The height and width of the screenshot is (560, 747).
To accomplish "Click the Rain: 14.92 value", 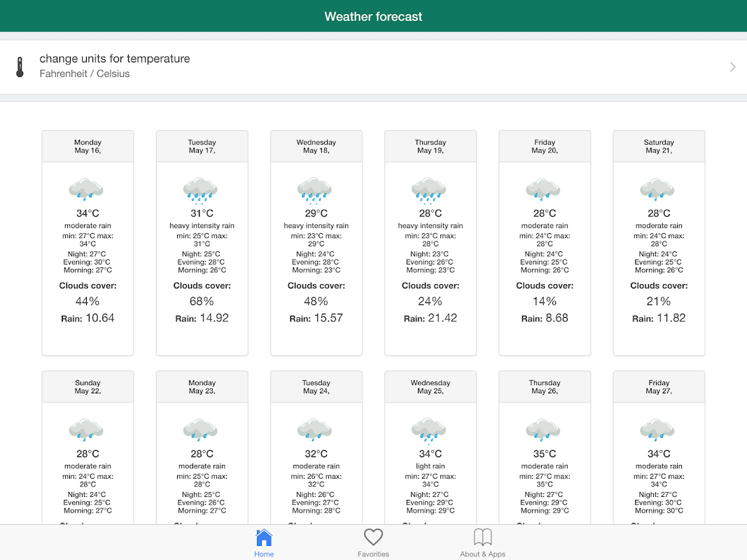I will click(x=202, y=318).
